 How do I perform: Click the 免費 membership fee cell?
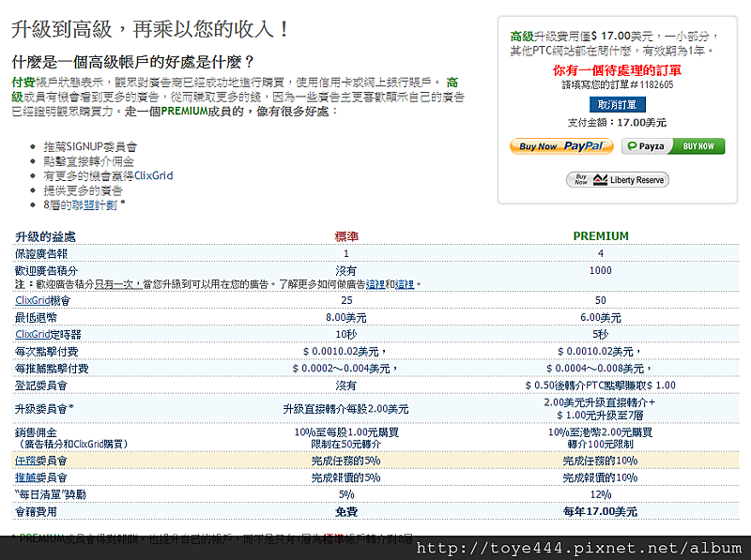click(346, 511)
